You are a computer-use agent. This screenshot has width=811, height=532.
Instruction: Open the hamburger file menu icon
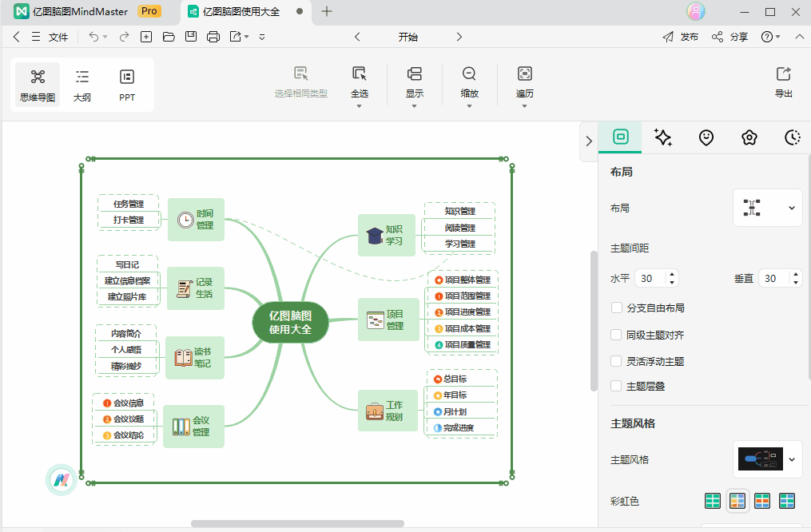coord(36,37)
